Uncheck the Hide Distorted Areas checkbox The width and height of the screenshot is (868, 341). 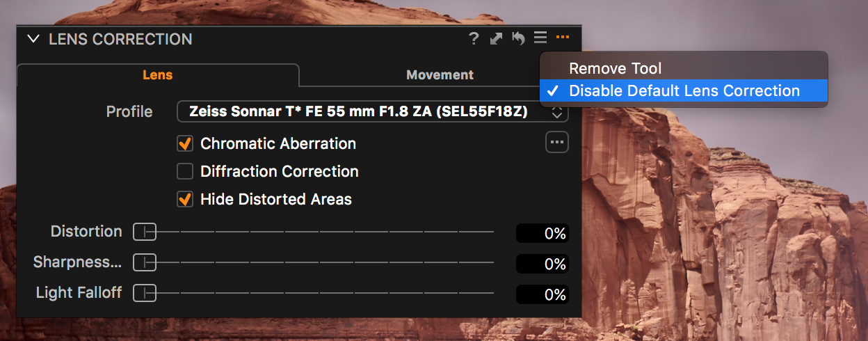185,199
